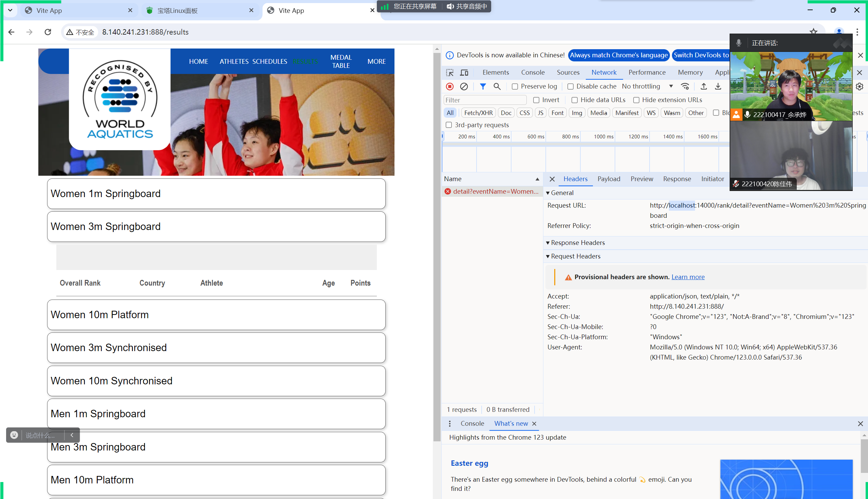Open the No throttling dropdown
The width and height of the screenshot is (868, 499).
coord(647,87)
